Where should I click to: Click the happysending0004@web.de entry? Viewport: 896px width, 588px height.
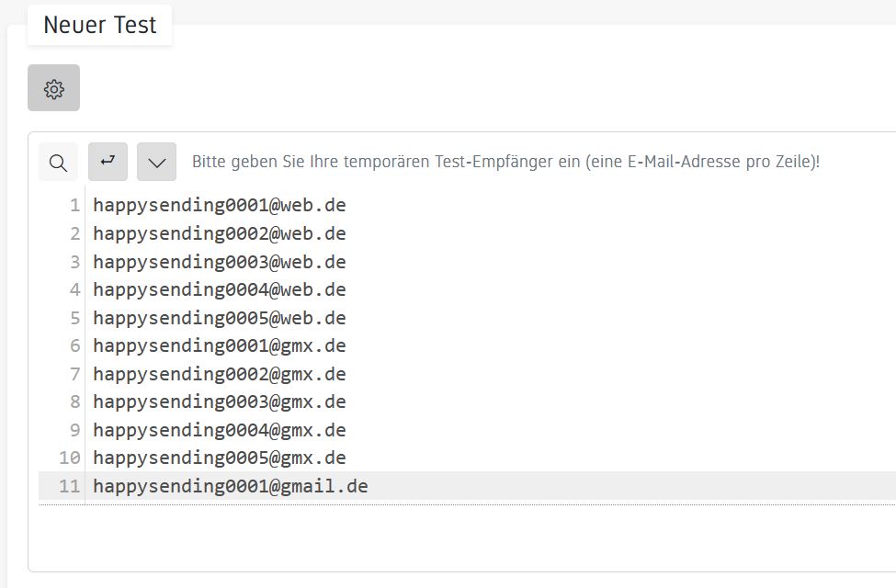pos(220,289)
